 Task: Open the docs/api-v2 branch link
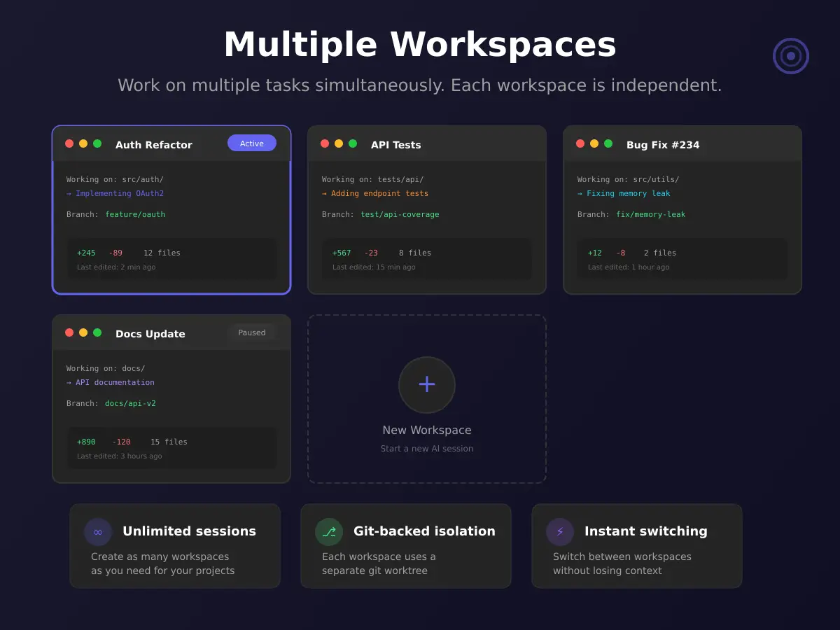click(130, 403)
